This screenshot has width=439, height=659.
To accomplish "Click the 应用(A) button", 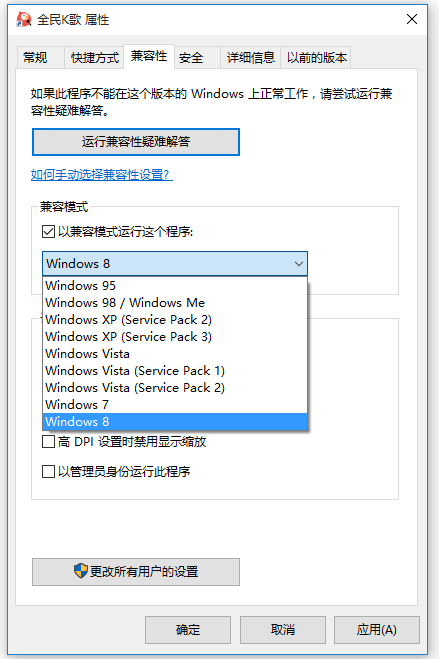I will [376, 630].
